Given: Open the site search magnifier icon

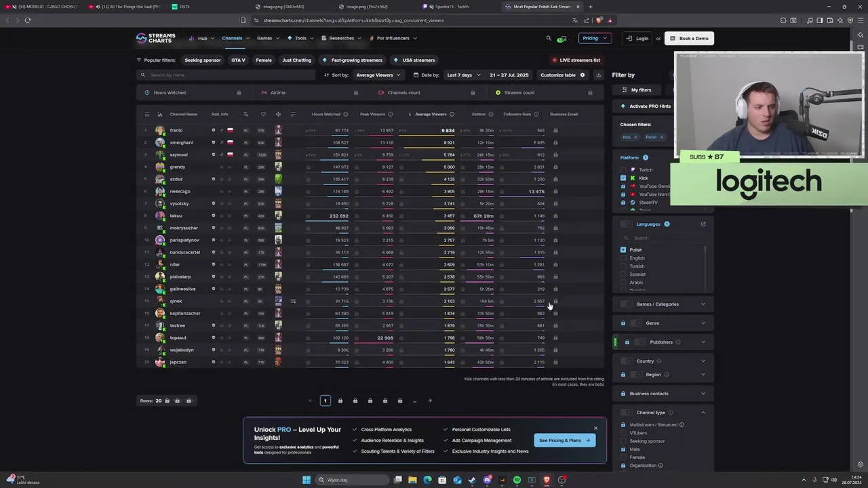Looking at the screenshot, I should click(x=549, y=38).
